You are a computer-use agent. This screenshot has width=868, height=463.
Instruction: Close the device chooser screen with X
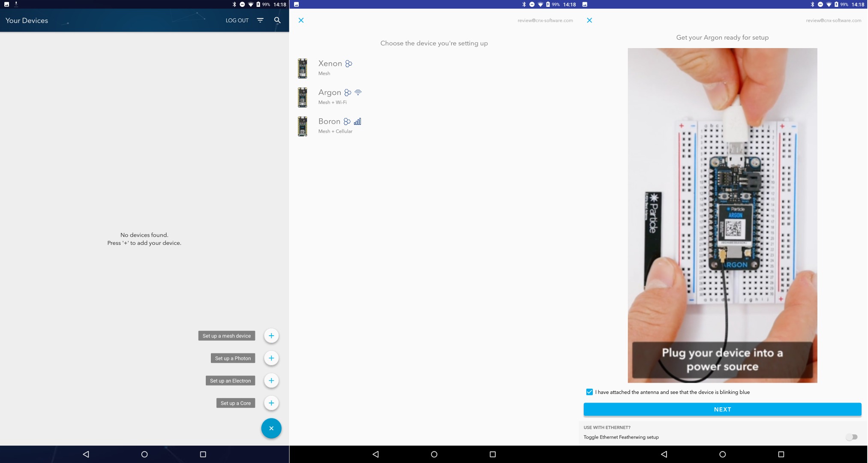301,20
